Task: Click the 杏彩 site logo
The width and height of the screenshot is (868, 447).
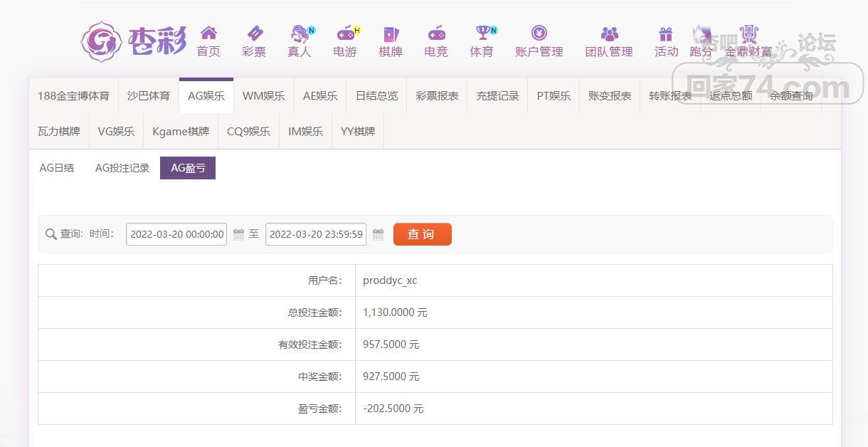Action: pos(134,41)
